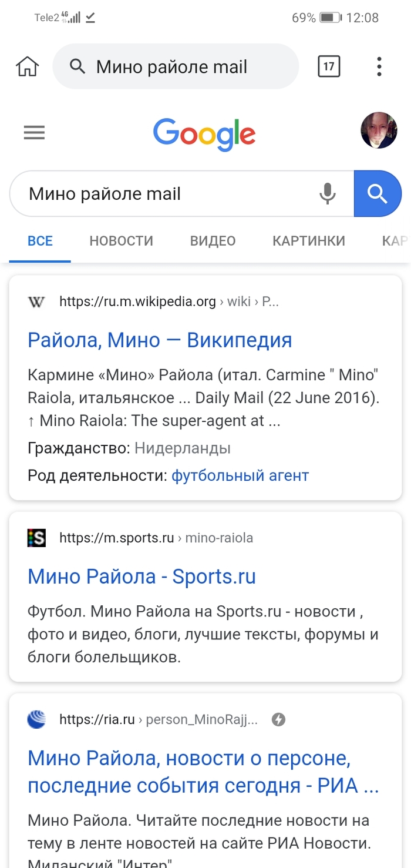The width and height of the screenshot is (411, 868).
Task: Select the Все results tab
Action: coord(40,241)
